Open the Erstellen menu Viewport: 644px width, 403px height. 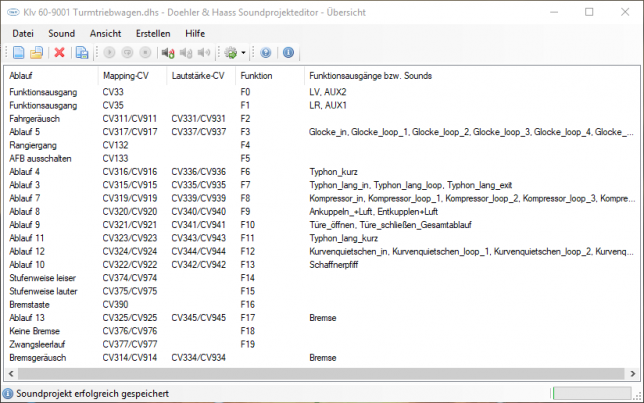153,34
